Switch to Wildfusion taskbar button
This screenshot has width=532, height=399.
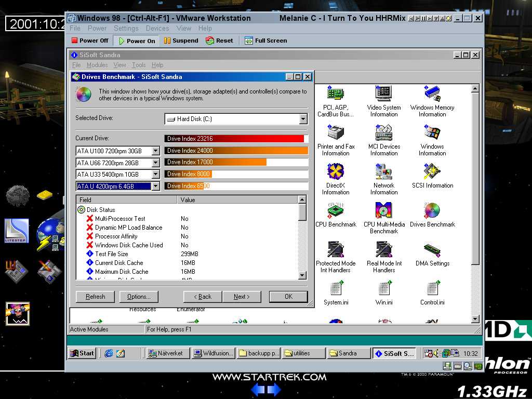coord(214,353)
